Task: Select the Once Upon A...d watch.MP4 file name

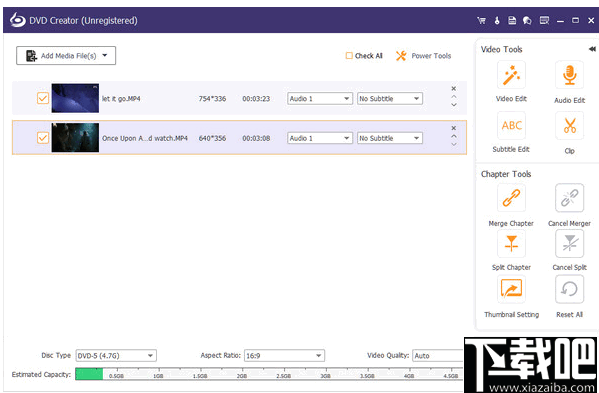Action: pos(145,138)
